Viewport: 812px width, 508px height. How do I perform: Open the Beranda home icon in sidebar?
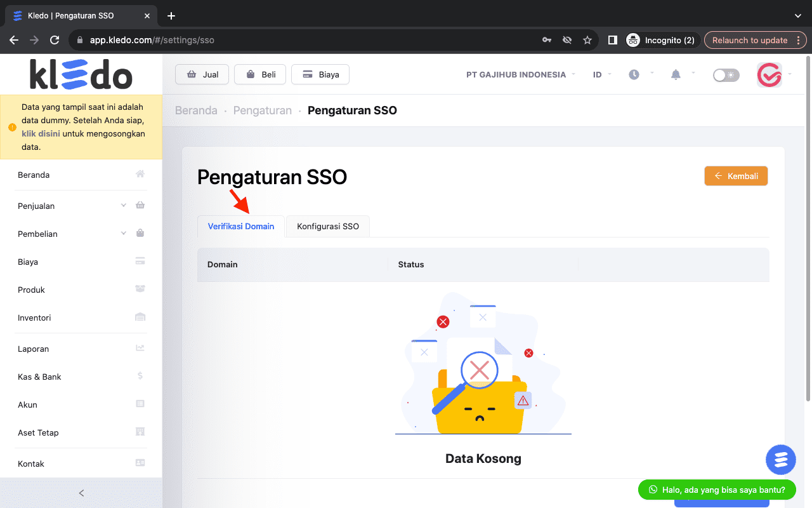140,173
